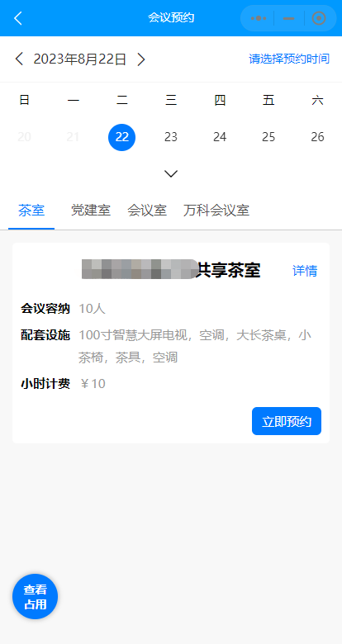Tap the minimize dash icon in the capsule
Viewport: 342px width, 644px height.
(x=289, y=18)
